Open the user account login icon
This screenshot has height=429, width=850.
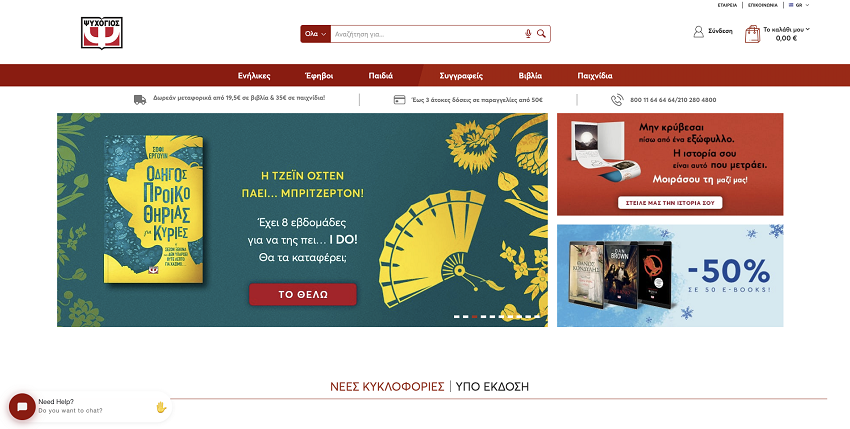coord(699,31)
